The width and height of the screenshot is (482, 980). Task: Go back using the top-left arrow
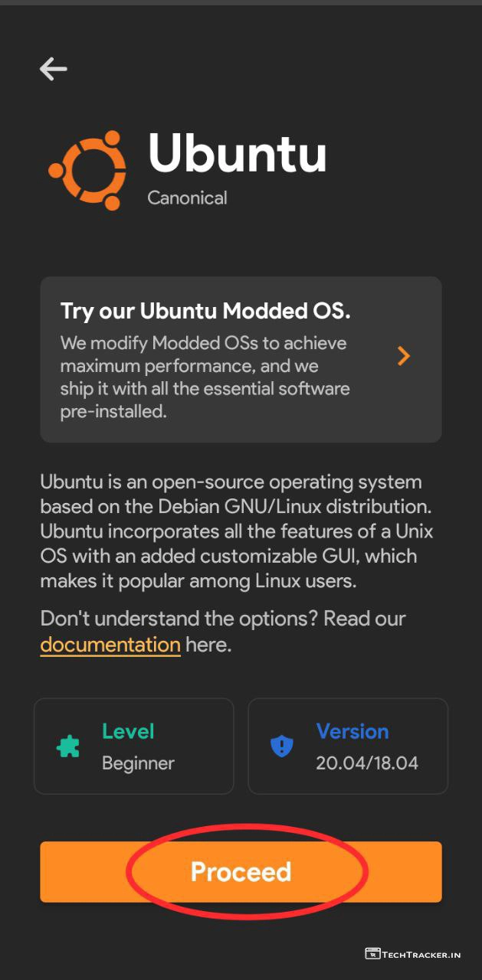coord(54,69)
